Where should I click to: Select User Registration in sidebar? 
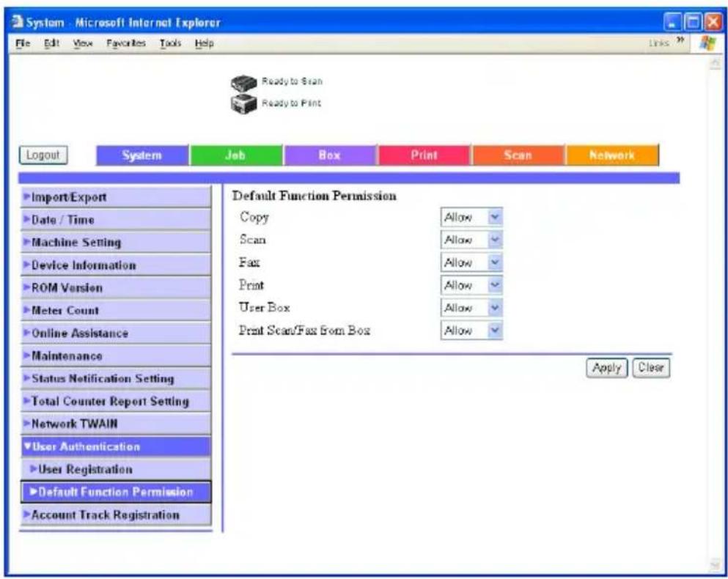pyautogui.click(x=116, y=469)
